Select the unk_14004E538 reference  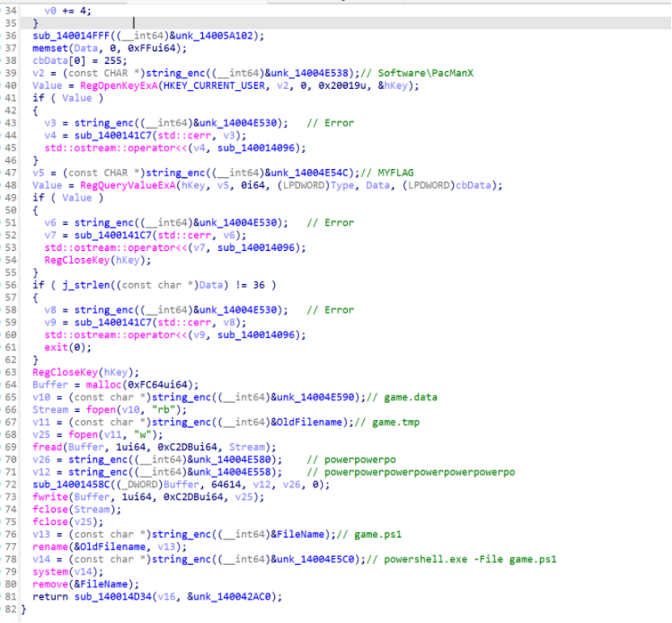(310, 73)
